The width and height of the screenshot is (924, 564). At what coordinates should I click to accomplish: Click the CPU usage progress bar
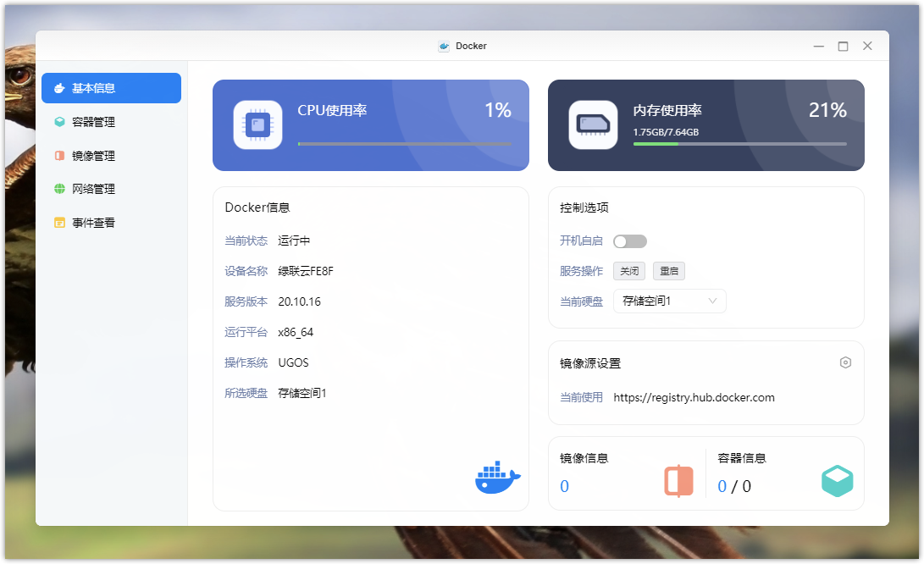point(404,144)
